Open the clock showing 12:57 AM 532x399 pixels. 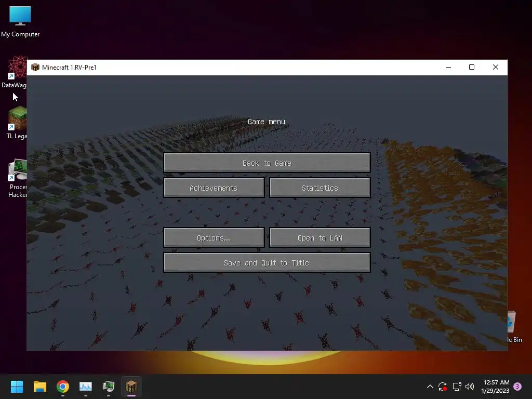point(495,387)
